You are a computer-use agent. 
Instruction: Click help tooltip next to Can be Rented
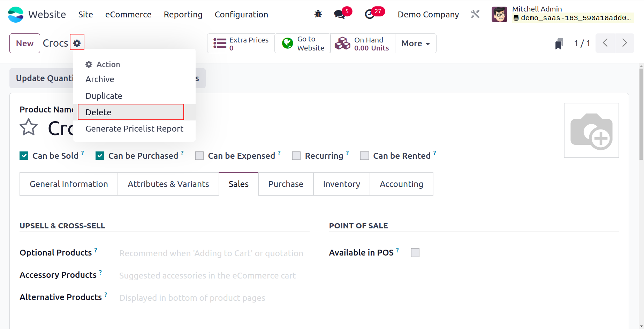(434, 153)
